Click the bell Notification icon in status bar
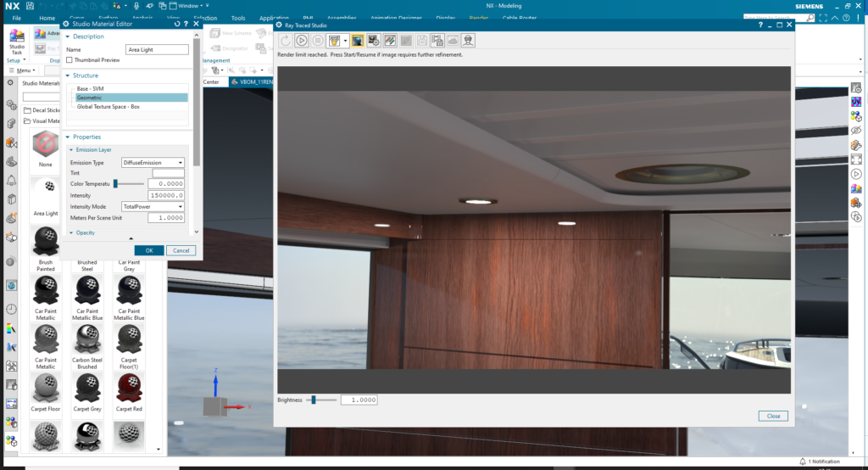Viewport: 868px width, 470px height. pyautogui.click(x=803, y=462)
